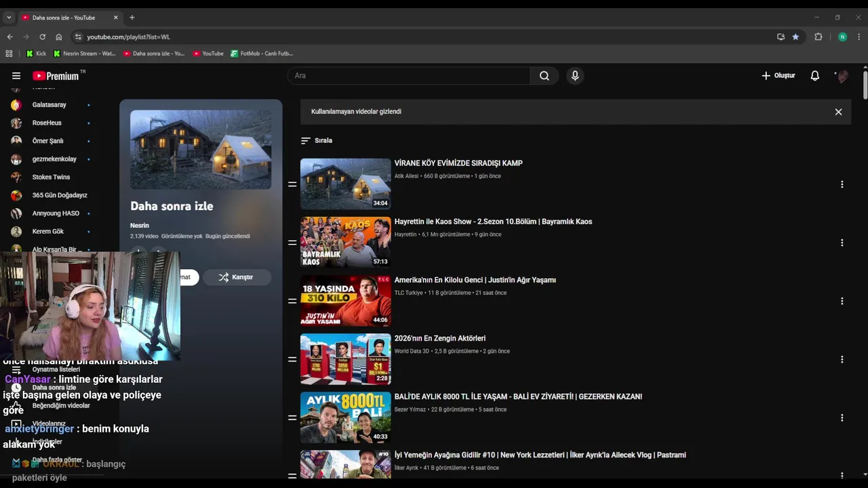Image resolution: width=868 pixels, height=488 pixels.
Task: Go to the TLC Türkiye channel link
Action: [408, 293]
